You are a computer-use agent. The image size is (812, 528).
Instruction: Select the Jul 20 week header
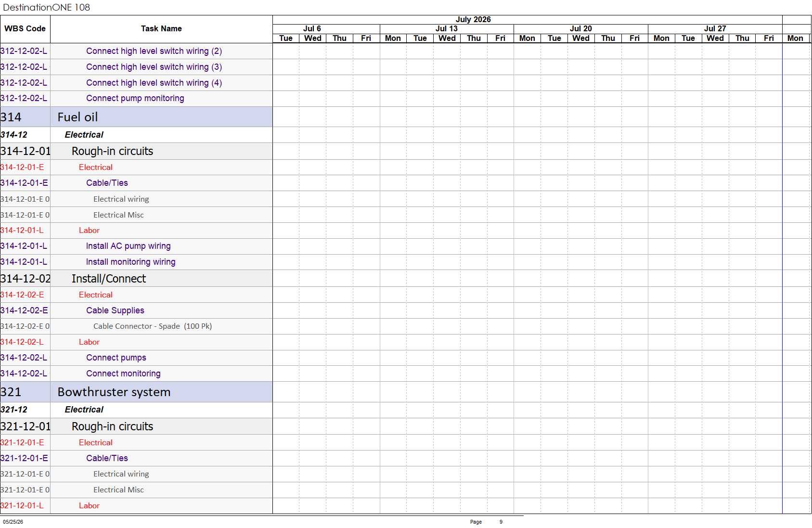581,29
